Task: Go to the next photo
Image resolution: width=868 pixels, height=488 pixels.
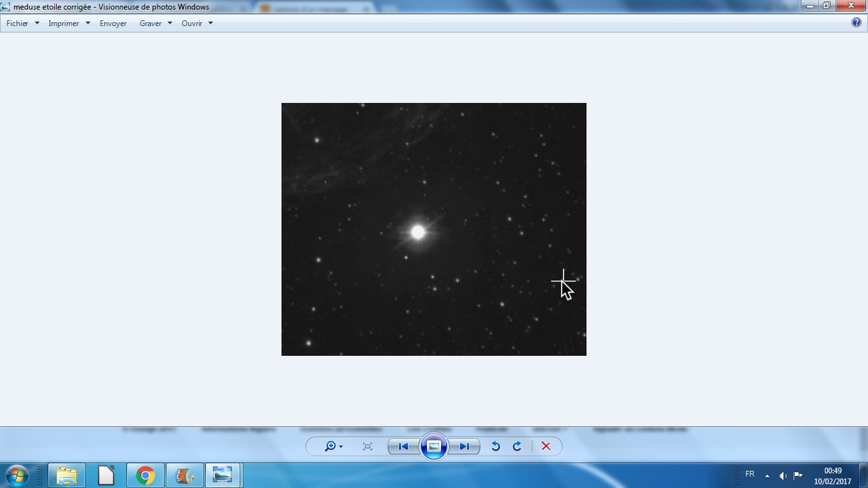Action: pyautogui.click(x=465, y=447)
